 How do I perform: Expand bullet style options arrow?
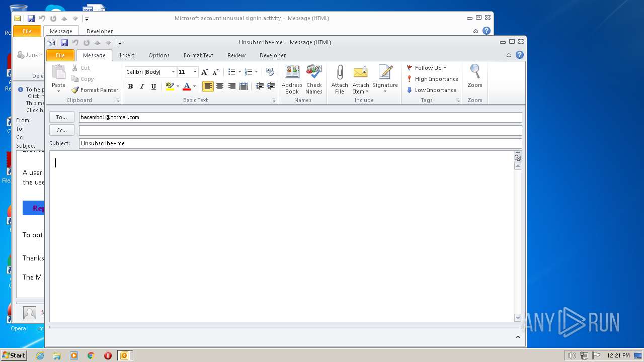(x=239, y=72)
